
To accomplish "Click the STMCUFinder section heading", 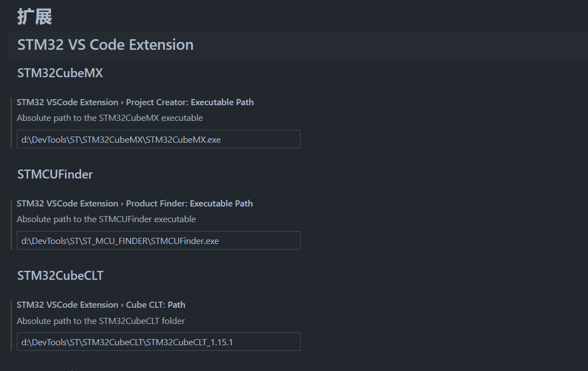I will 55,174.
